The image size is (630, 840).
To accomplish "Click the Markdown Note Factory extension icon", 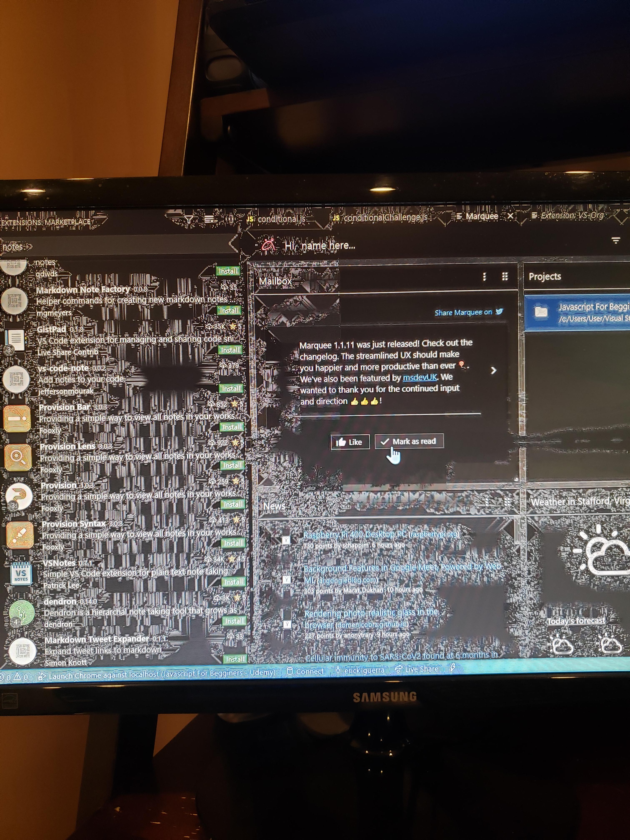I will [x=14, y=301].
